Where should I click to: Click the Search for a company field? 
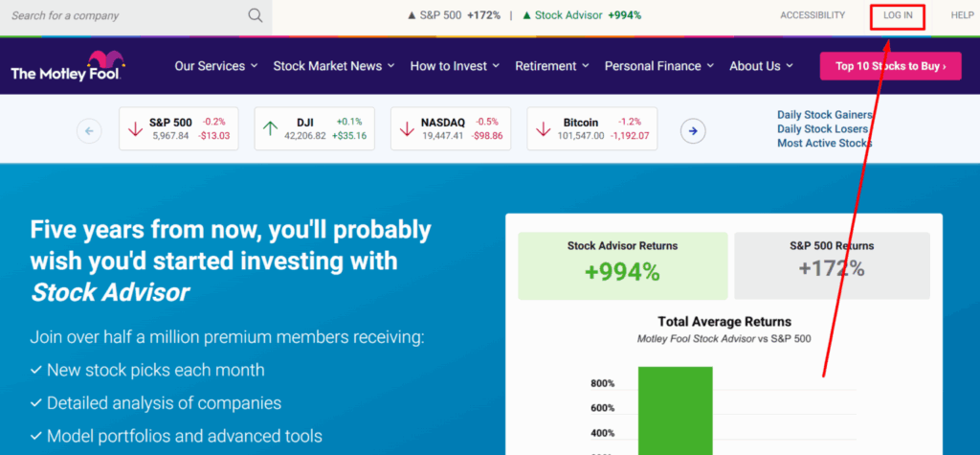(x=124, y=15)
